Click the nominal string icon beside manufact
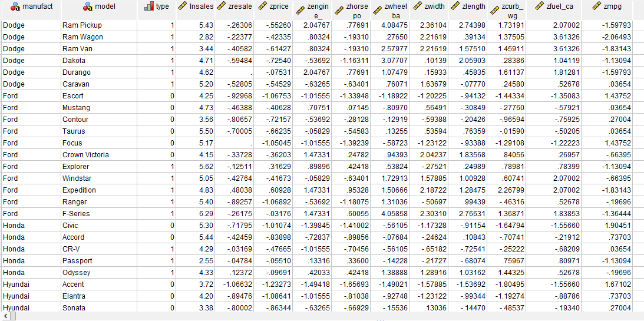644x321 pixels. tap(15, 6)
